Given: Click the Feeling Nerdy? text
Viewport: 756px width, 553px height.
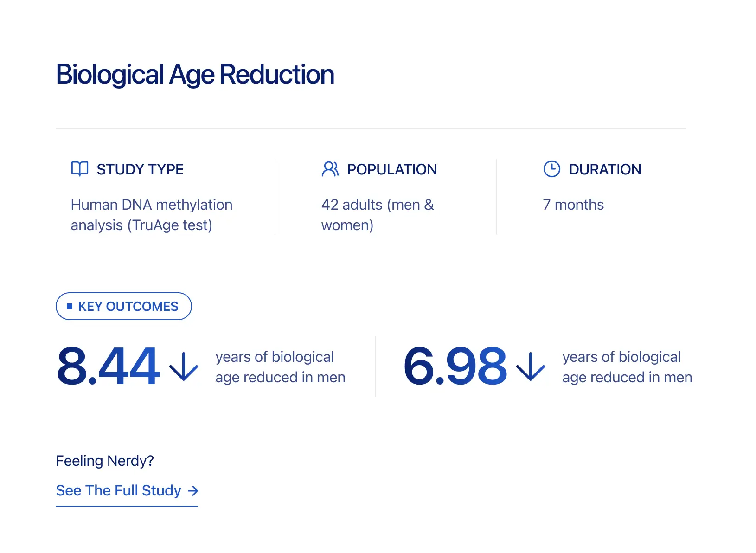Looking at the screenshot, I should [105, 461].
